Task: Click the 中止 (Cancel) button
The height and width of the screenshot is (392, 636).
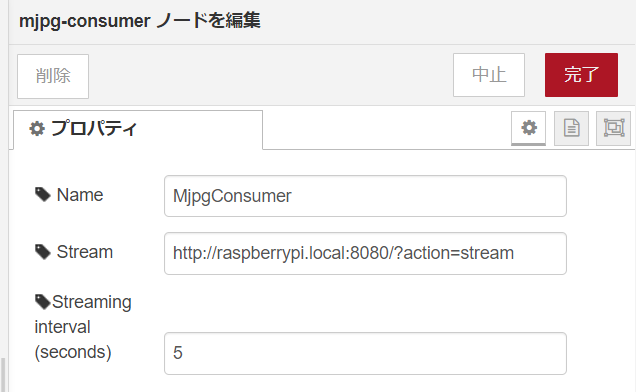Action: point(489,75)
